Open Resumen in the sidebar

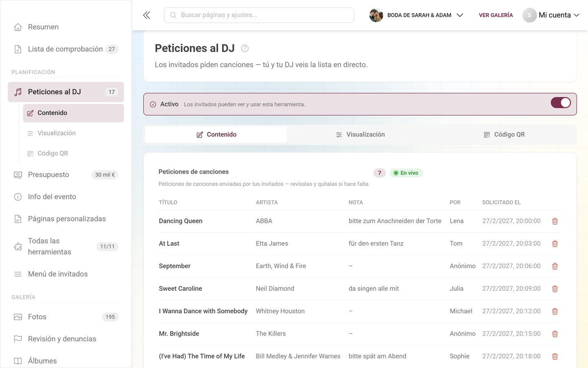tap(66, 27)
